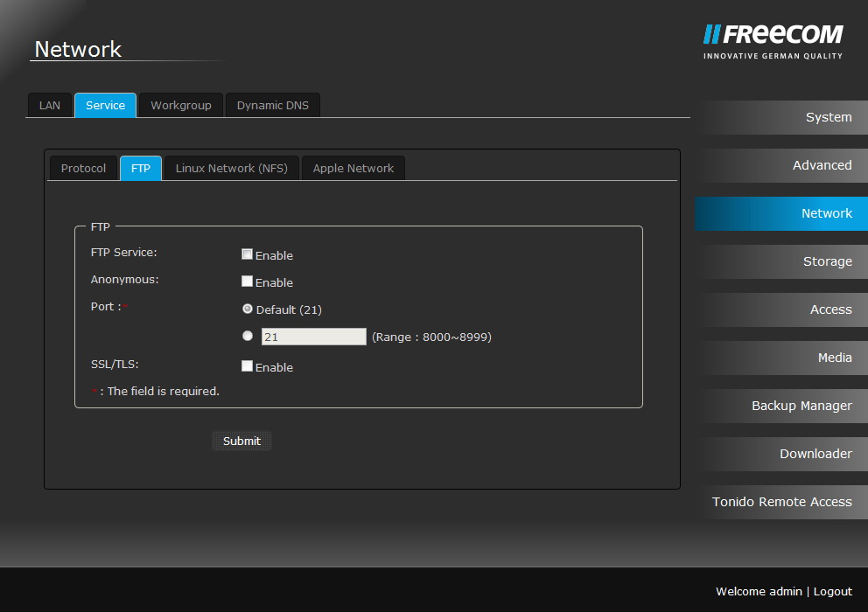The width and height of the screenshot is (868, 612).
Task: Open Backup Manager section
Action: (781, 407)
